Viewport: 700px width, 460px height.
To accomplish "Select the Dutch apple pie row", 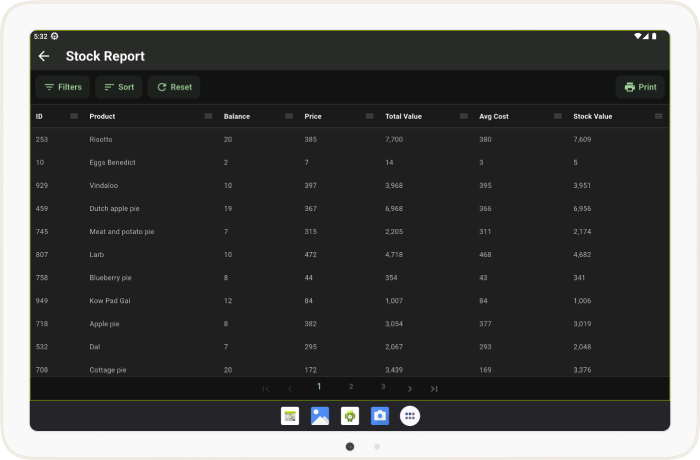I will click(350, 209).
